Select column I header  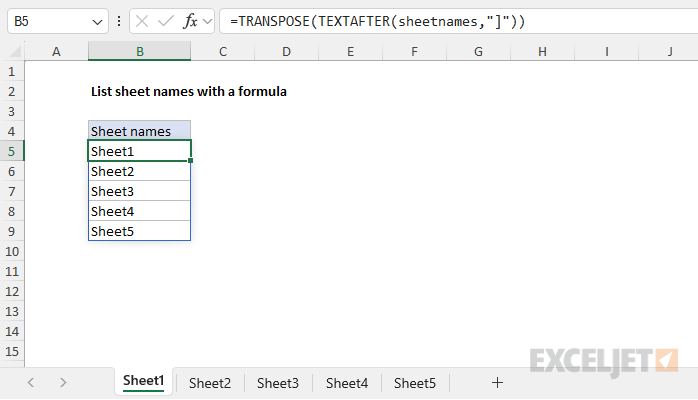[x=606, y=52]
